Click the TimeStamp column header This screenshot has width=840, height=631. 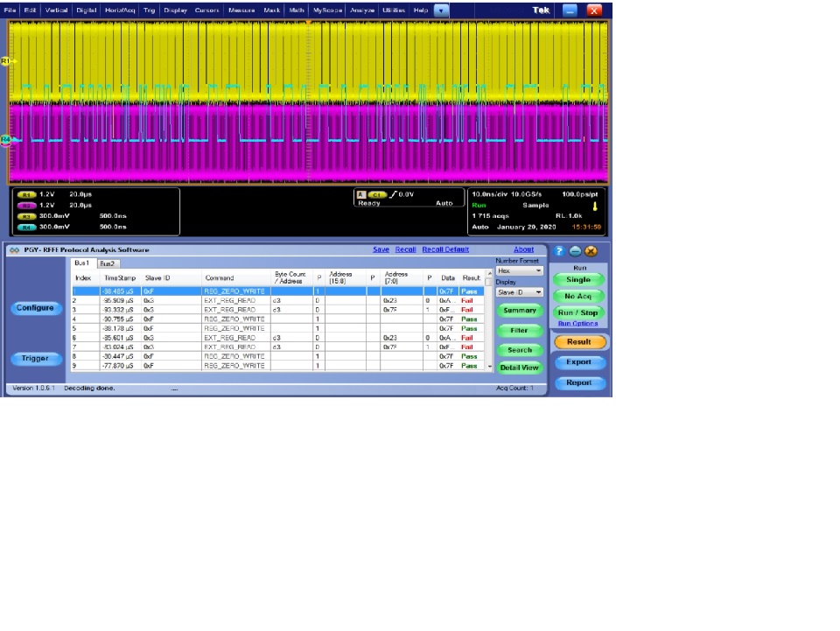120,278
